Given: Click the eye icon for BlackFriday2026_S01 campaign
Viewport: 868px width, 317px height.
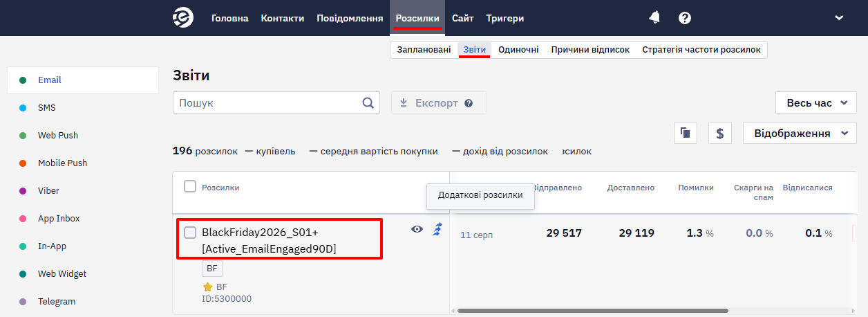Looking at the screenshot, I should click(417, 229).
